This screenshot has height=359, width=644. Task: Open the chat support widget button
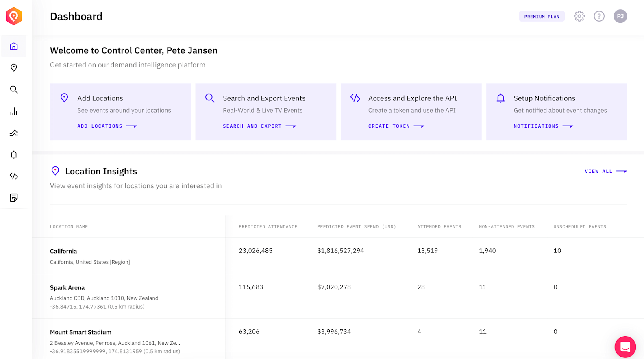tap(625, 347)
